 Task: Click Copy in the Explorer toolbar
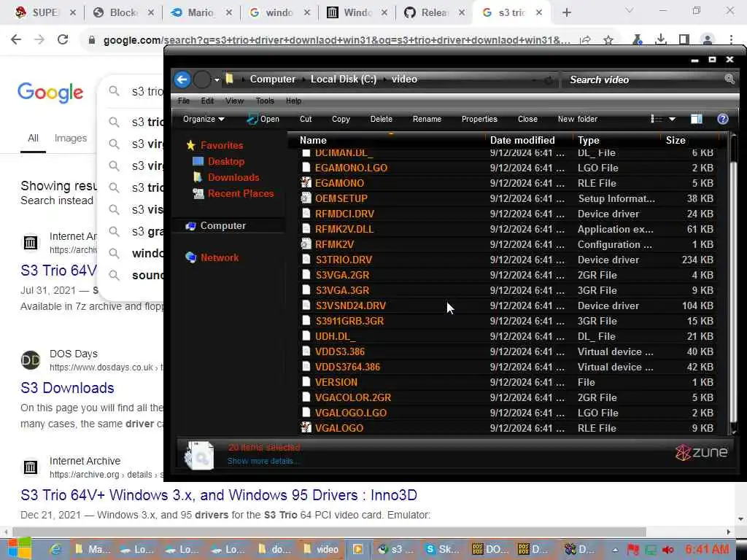coord(341,119)
